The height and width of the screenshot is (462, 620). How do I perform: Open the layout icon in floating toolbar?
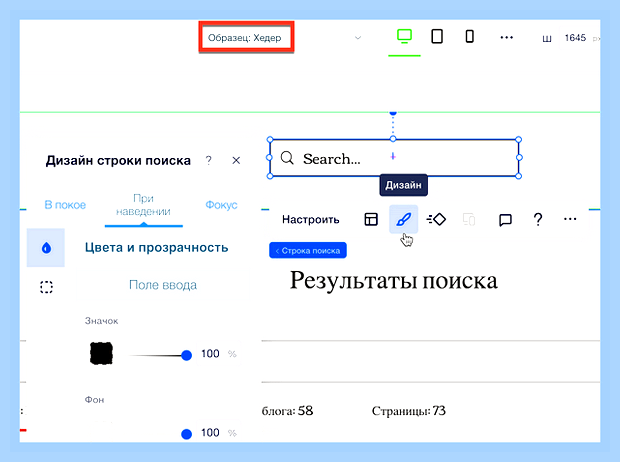371,219
